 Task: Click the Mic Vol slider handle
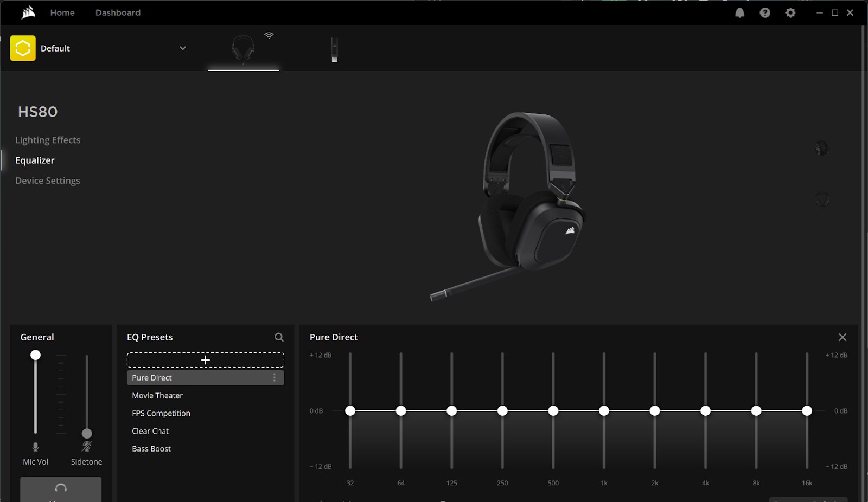click(x=35, y=355)
